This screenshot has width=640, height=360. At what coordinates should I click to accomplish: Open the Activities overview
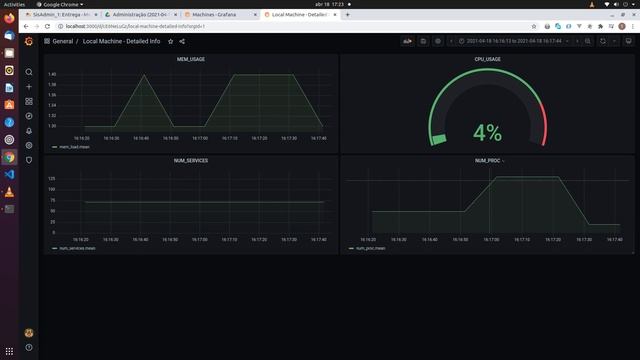pyautogui.click(x=14, y=4)
